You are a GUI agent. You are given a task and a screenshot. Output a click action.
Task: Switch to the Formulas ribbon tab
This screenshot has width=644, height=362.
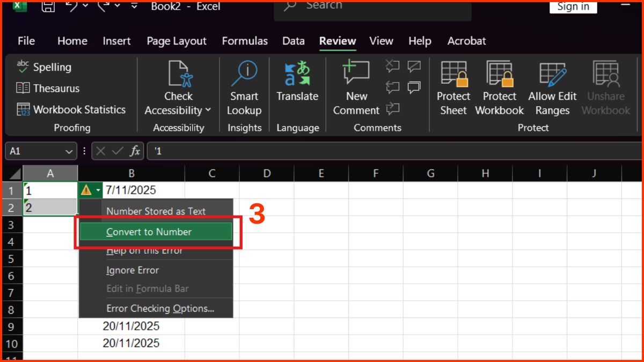click(245, 41)
